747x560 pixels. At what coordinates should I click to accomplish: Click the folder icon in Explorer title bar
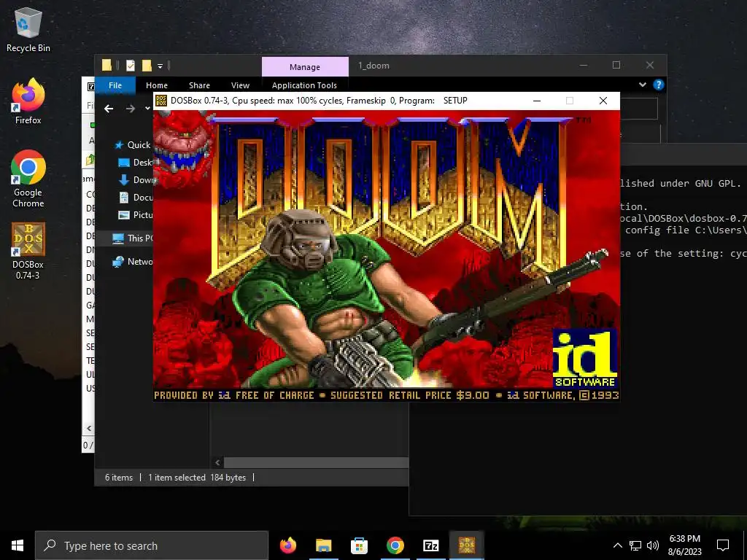pos(107,65)
